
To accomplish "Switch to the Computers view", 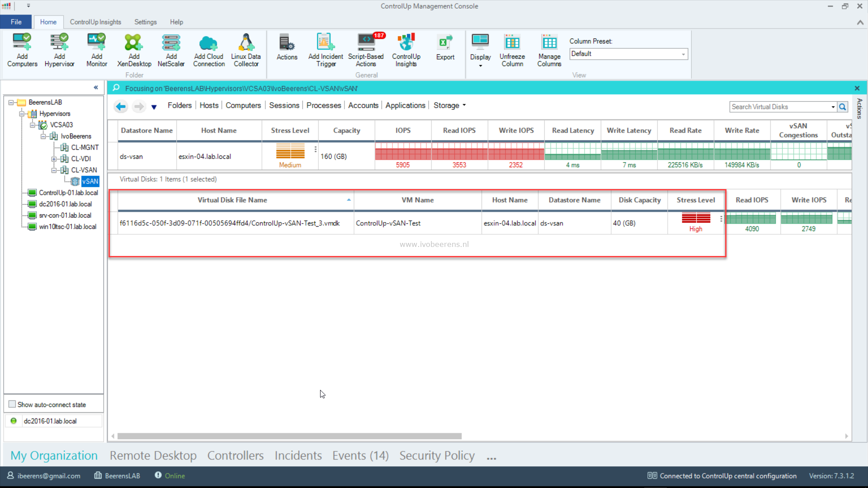I will (x=243, y=105).
